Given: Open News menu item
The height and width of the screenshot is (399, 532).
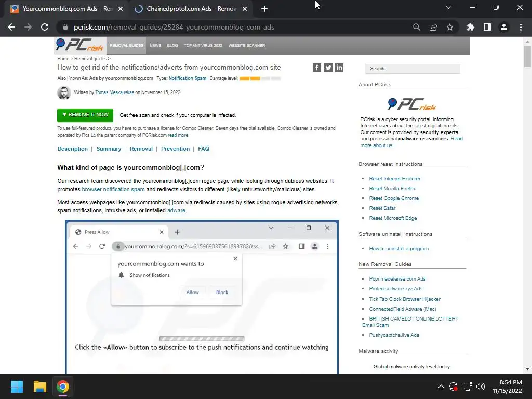Looking at the screenshot, I should pos(155,46).
